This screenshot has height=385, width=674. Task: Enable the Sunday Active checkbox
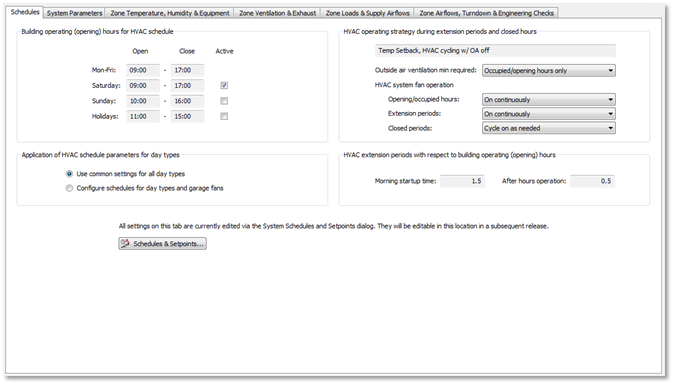[224, 101]
